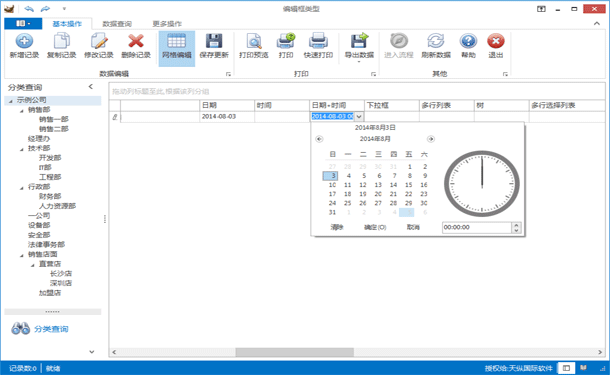
Task: Select 开发部 in the tree
Action: coord(50,158)
